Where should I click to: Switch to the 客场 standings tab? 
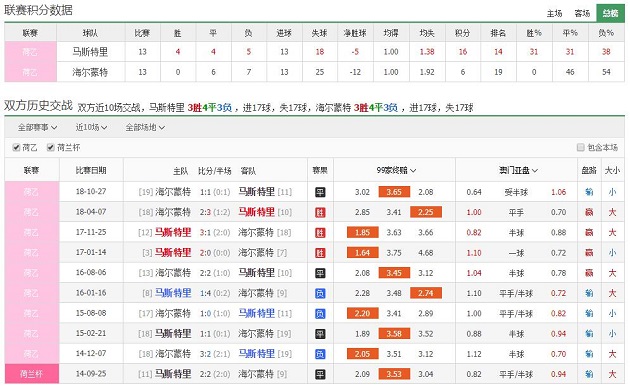click(x=582, y=13)
